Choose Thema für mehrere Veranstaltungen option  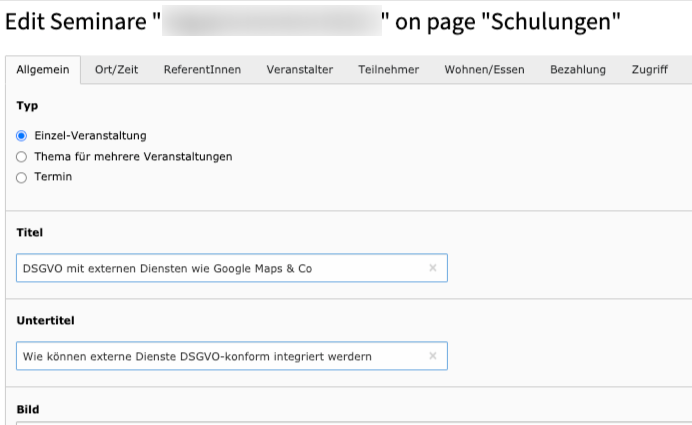[21, 157]
